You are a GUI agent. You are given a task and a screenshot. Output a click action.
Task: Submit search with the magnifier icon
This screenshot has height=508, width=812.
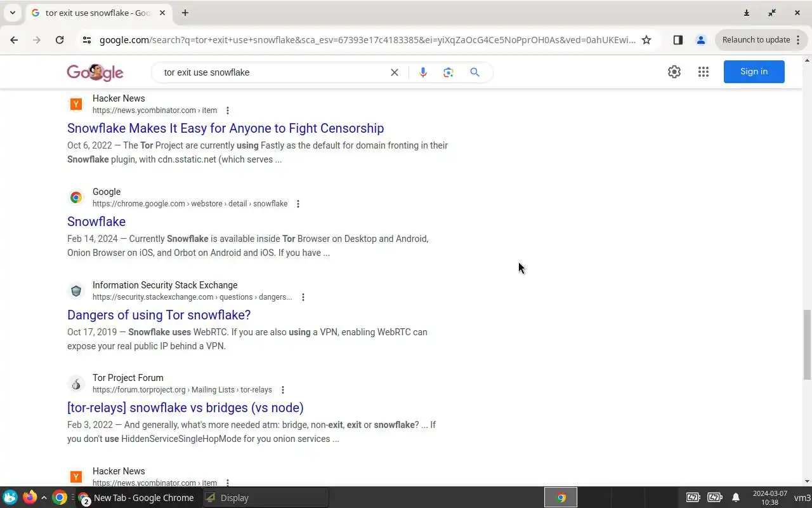point(475,72)
